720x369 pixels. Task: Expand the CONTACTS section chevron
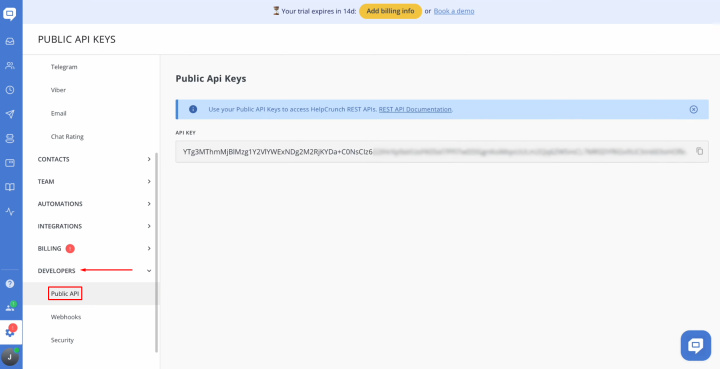coord(149,159)
